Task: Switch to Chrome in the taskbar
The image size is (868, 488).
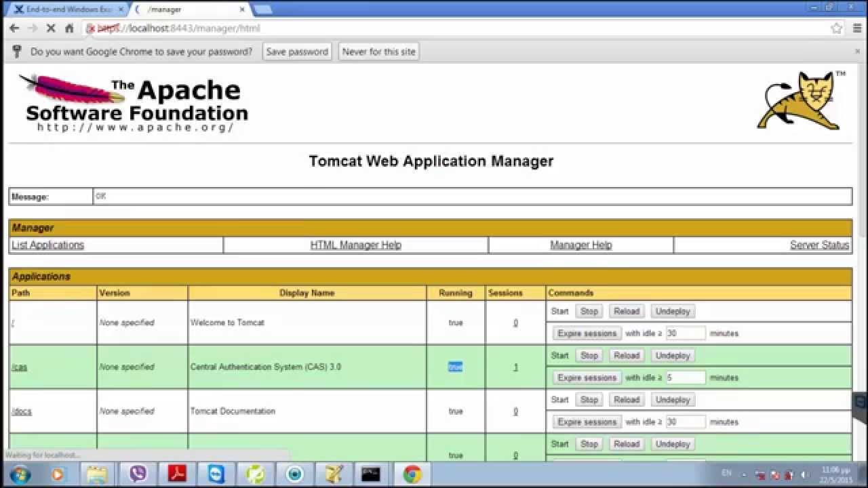Action: 412,474
